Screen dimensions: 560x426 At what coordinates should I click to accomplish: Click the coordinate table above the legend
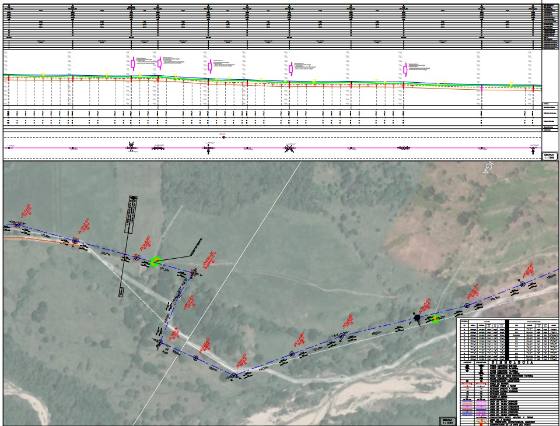click(x=508, y=340)
